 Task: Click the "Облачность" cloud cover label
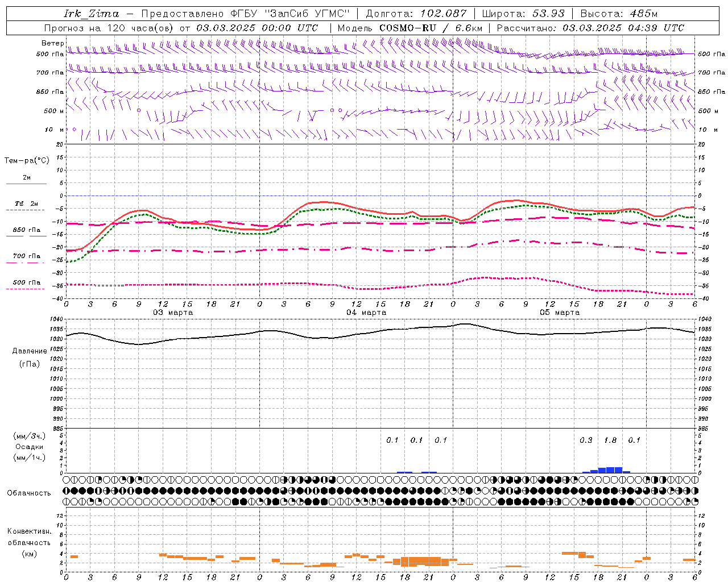point(29,493)
